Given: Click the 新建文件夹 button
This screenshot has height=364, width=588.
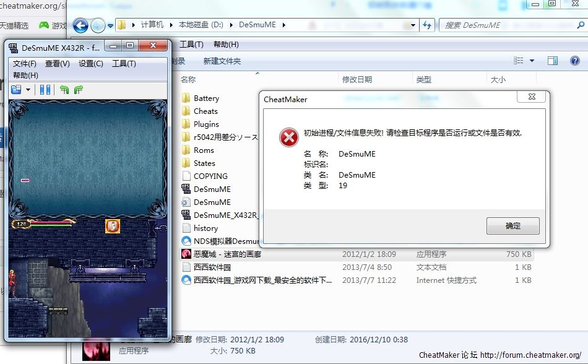Looking at the screenshot, I should [222, 61].
